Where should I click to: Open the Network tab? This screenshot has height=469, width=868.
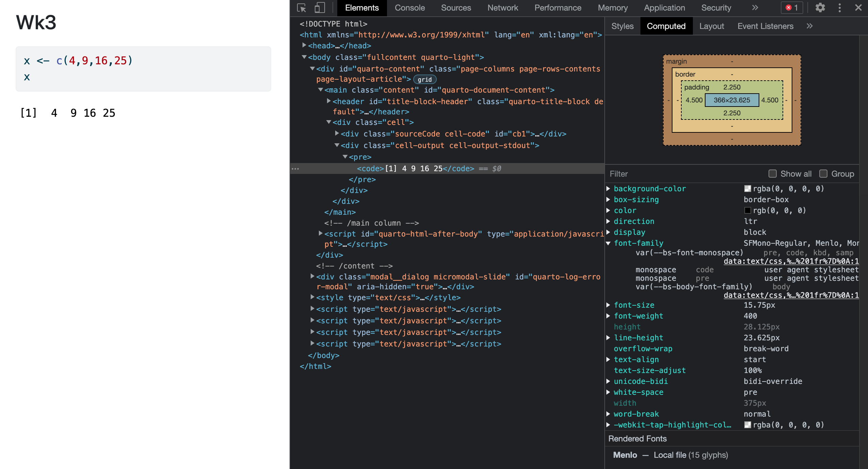pos(502,8)
